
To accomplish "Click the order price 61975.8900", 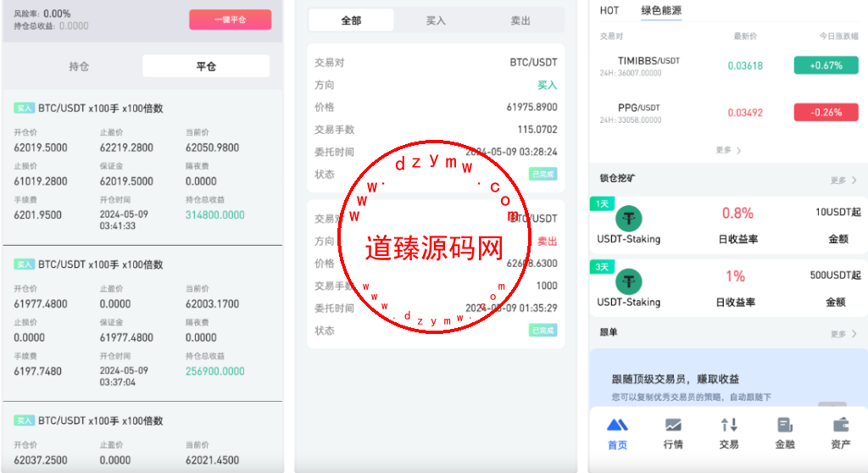I will pos(532,107).
